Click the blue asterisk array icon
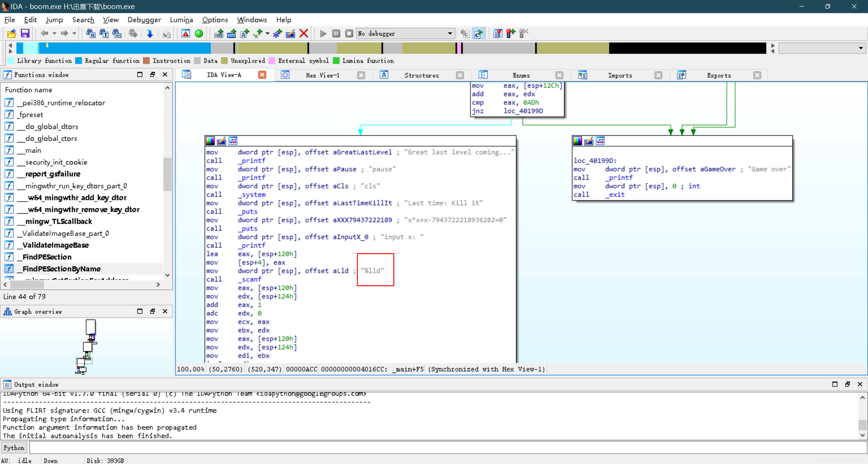The width and height of the screenshot is (868, 464). tap(277, 33)
